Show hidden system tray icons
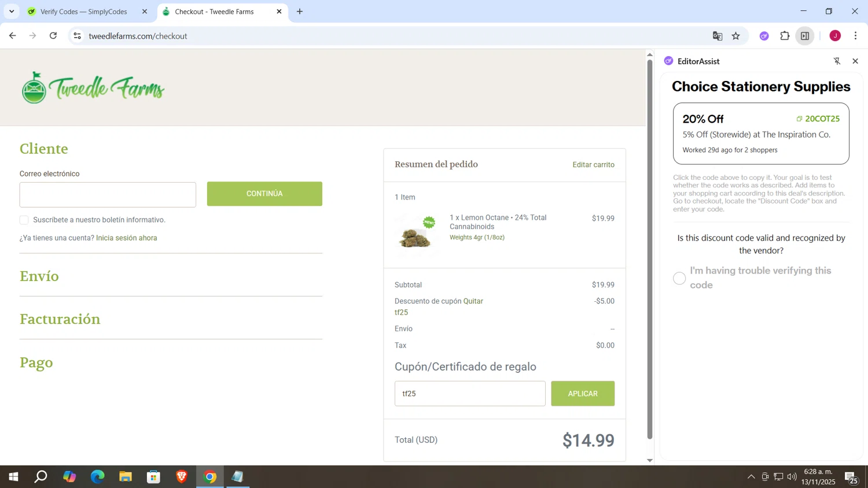The height and width of the screenshot is (488, 868). 751,477
